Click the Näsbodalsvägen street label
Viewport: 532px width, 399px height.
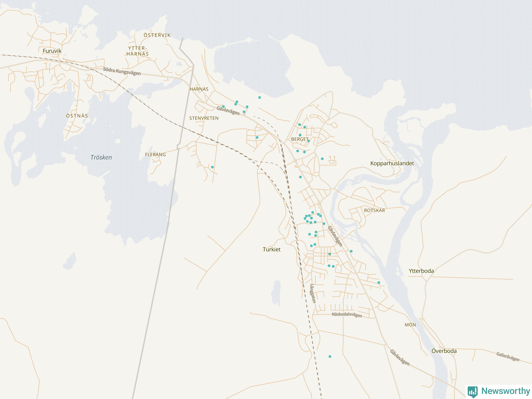(x=347, y=315)
